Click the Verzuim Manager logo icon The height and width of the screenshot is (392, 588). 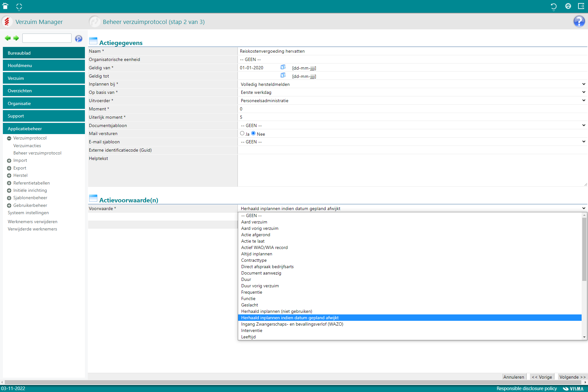click(7, 22)
